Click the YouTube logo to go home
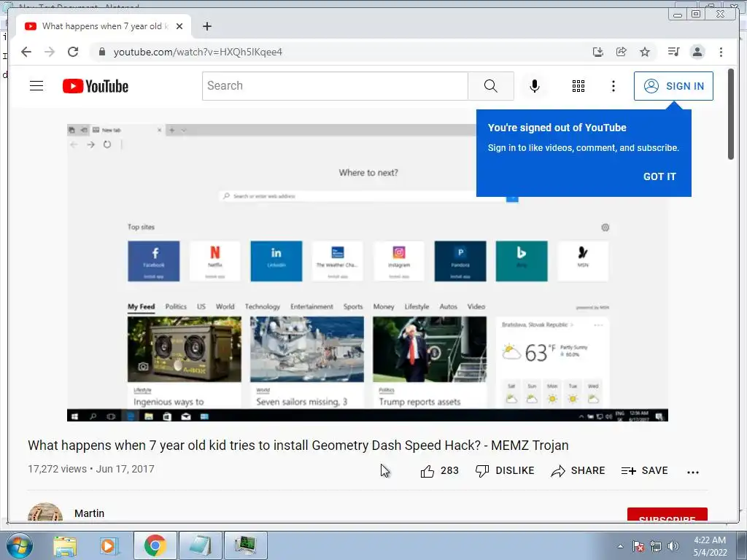The width and height of the screenshot is (747, 560). 96,86
